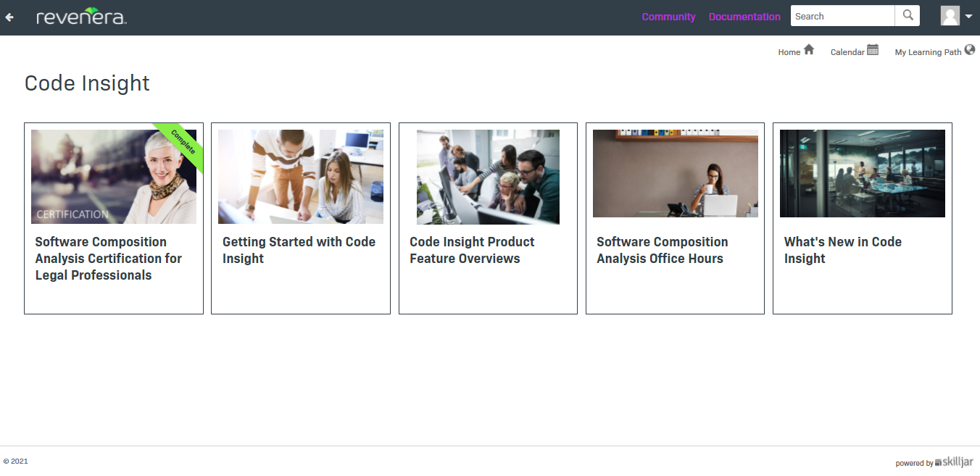Open What's New in Code Insight thumbnail
Viewport: 980px width, 476px height.
[863, 174]
